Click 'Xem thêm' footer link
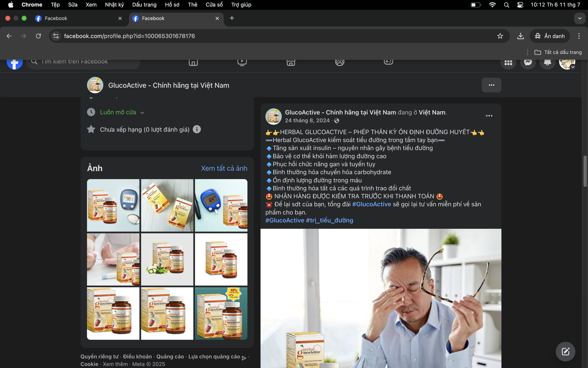The height and width of the screenshot is (368, 588). 115,364
